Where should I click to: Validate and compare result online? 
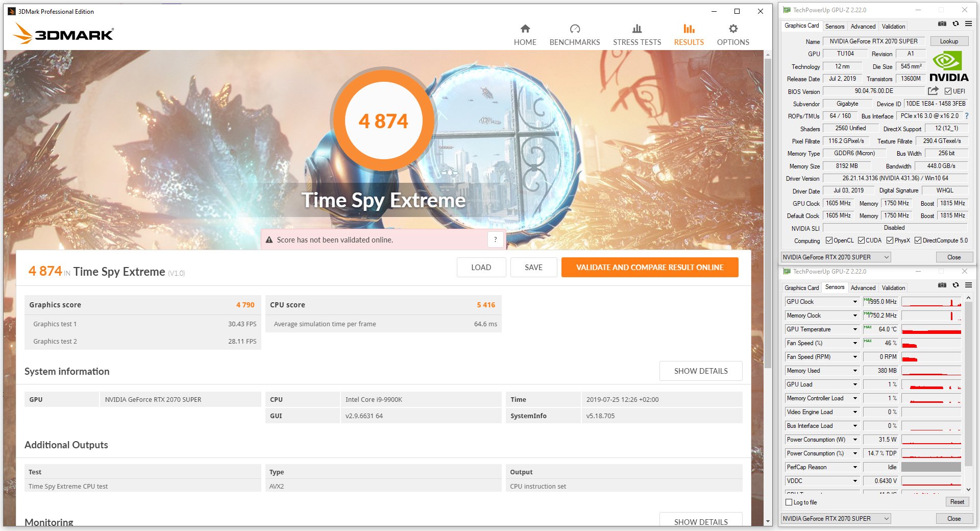650,267
